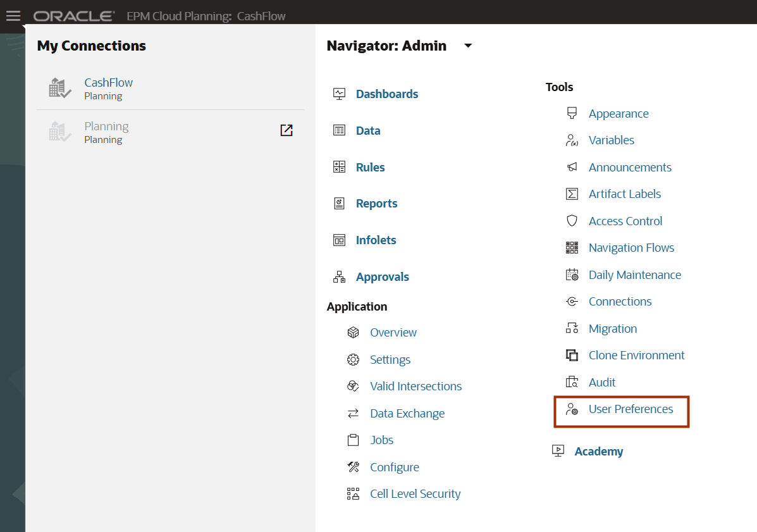Open the Audit link
Image resolution: width=757 pixels, height=532 pixels.
pos(602,382)
